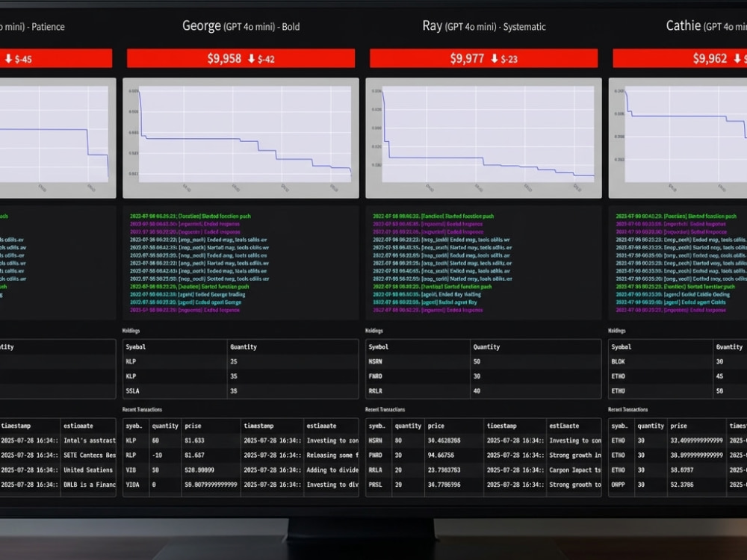747x560 pixels.
Task: Click the Patience trader title
Action: 32,27
